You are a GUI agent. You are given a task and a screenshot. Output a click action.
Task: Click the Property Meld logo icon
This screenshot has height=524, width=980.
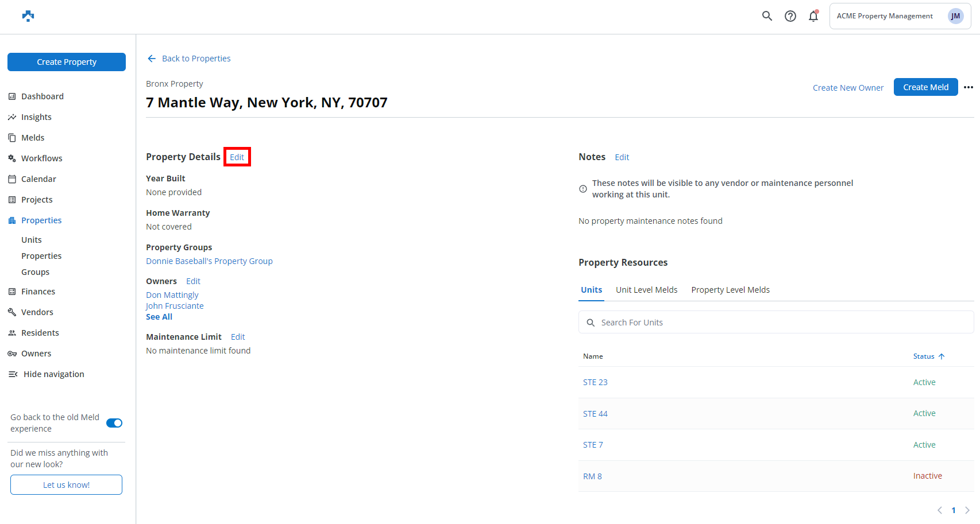(x=28, y=16)
